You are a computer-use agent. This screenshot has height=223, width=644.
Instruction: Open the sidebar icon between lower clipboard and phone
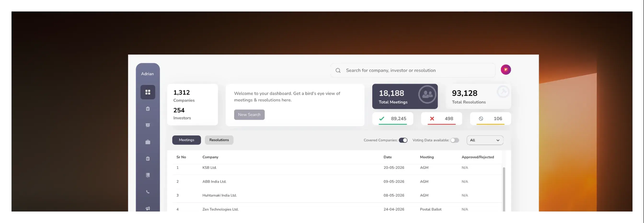[x=148, y=175]
